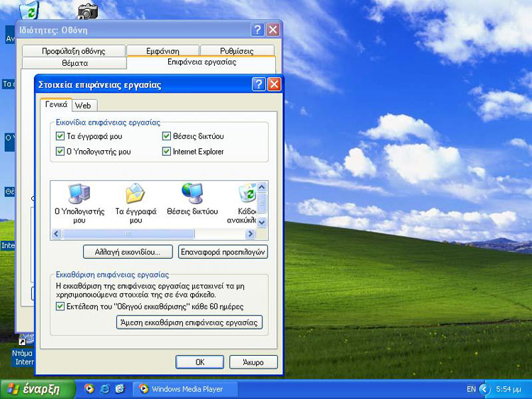Click the horizontal scrollbar thumb of the icon list
532x399 pixels.
tap(128, 234)
